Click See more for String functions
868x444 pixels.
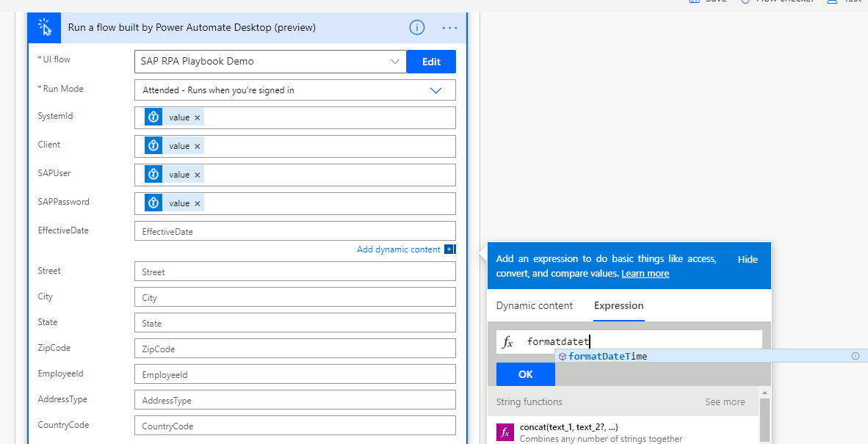pyautogui.click(x=725, y=401)
